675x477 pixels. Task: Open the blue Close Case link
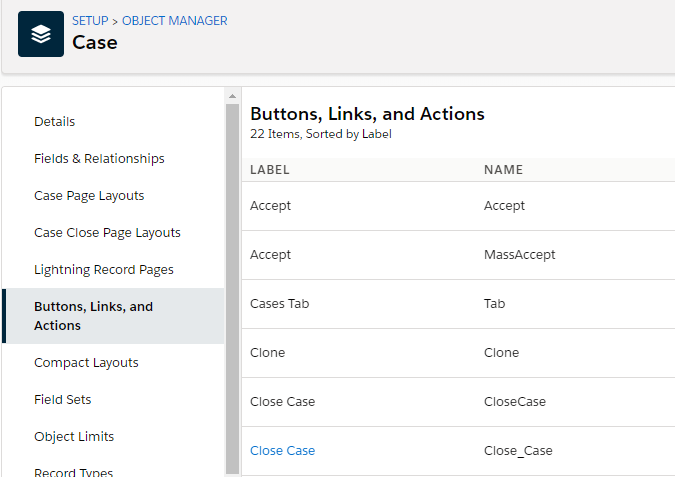[x=282, y=450]
